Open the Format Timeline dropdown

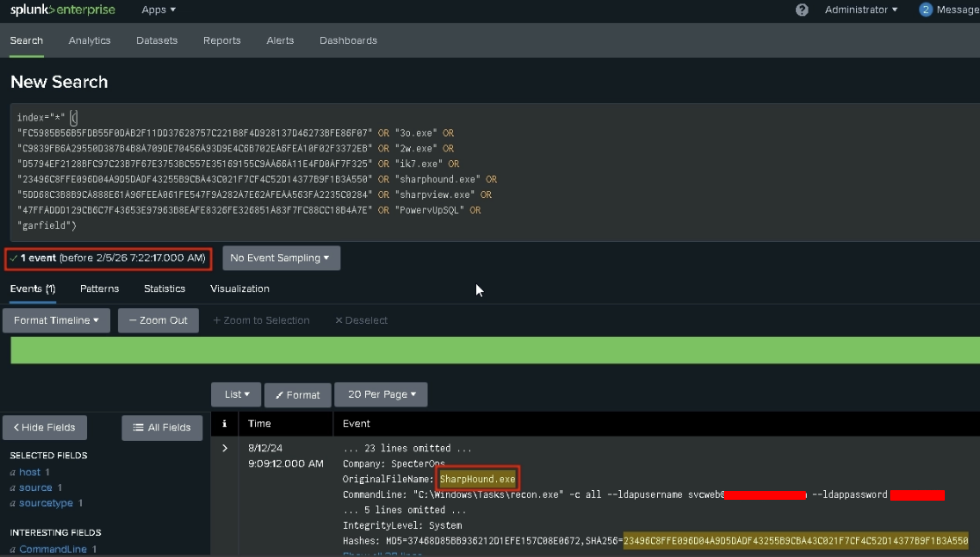tap(56, 320)
